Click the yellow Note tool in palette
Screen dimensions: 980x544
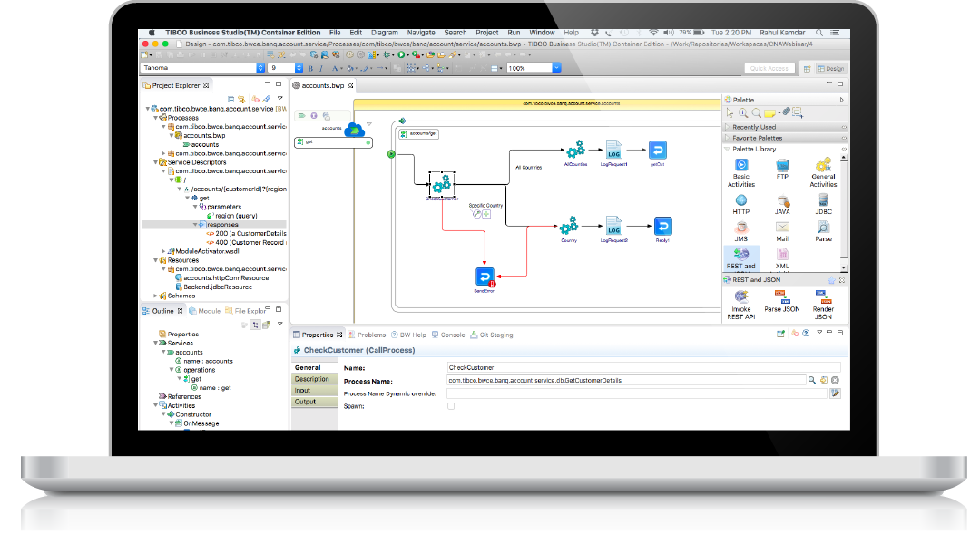point(770,113)
